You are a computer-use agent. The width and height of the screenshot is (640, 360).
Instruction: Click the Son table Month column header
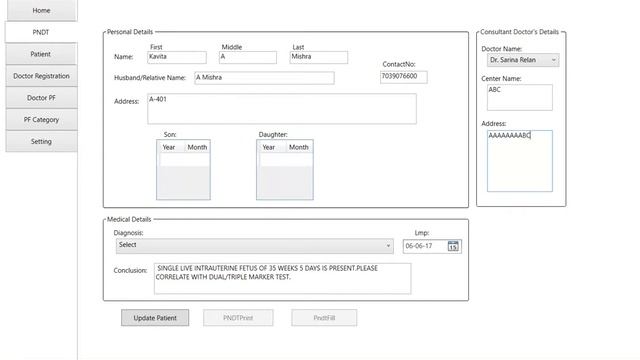(197, 147)
